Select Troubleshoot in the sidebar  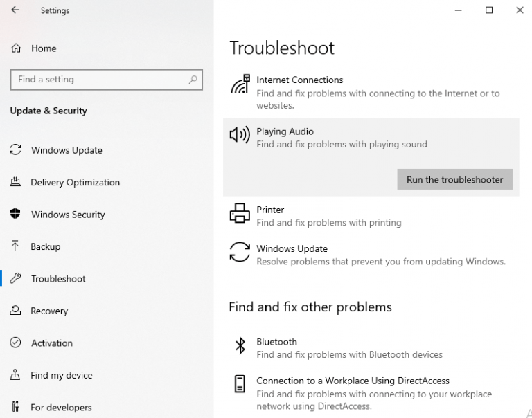[58, 279]
